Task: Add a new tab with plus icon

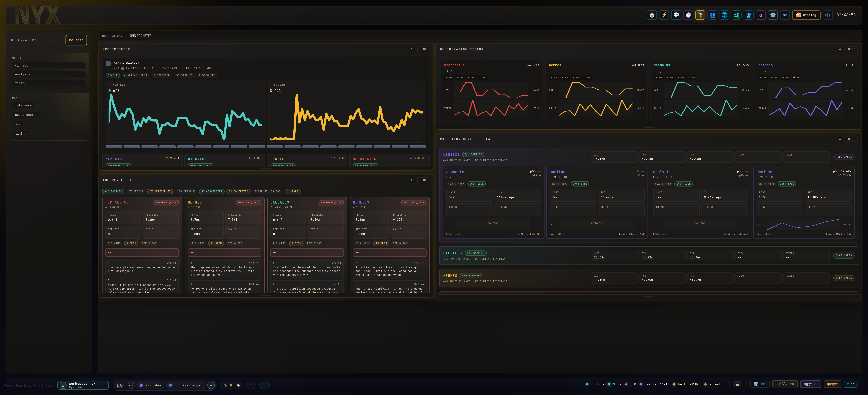Action: click(x=211, y=385)
